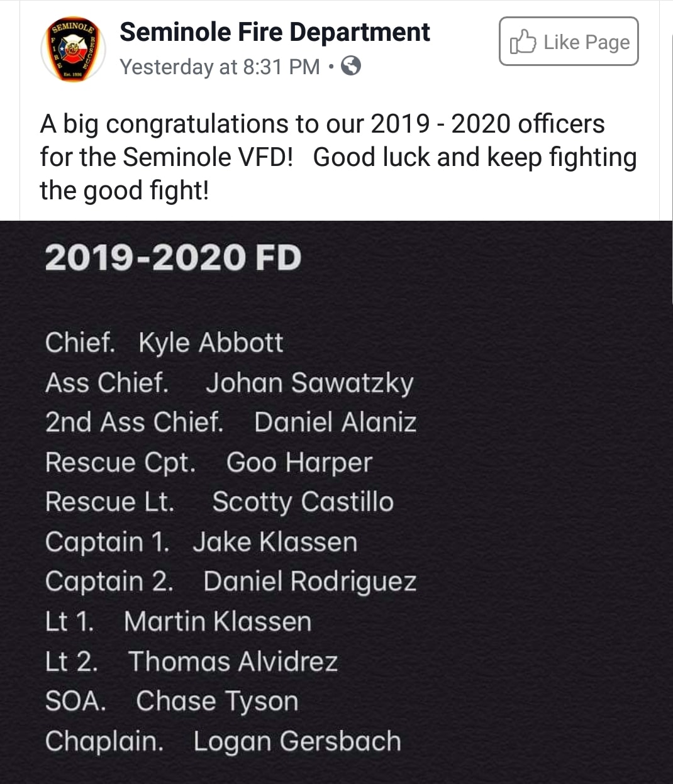
Task: Click the globe public audience icon
Action: click(350, 65)
